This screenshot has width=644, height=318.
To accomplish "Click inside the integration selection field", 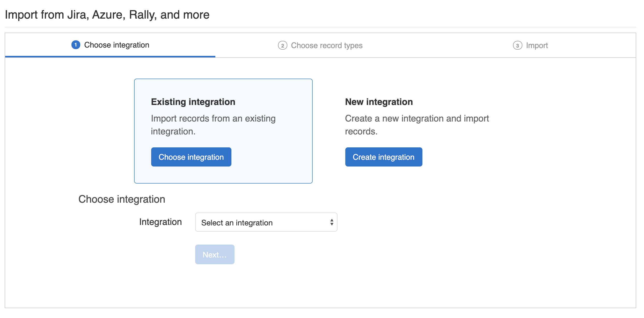I will (x=259, y=222).
